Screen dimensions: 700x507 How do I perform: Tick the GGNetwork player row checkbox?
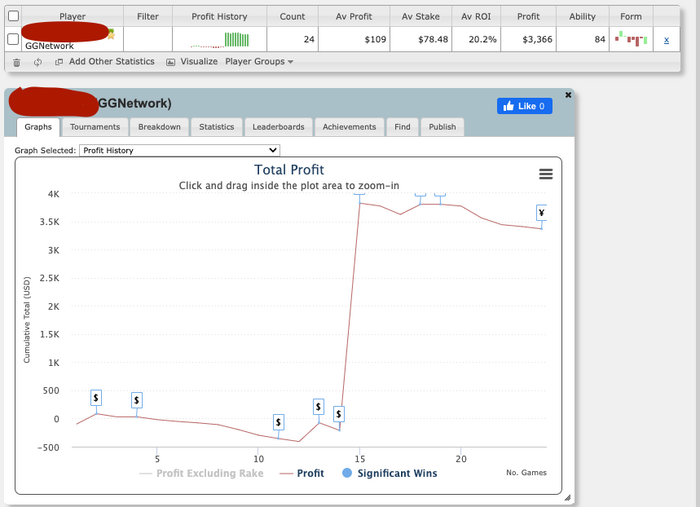tap(13, 39)
